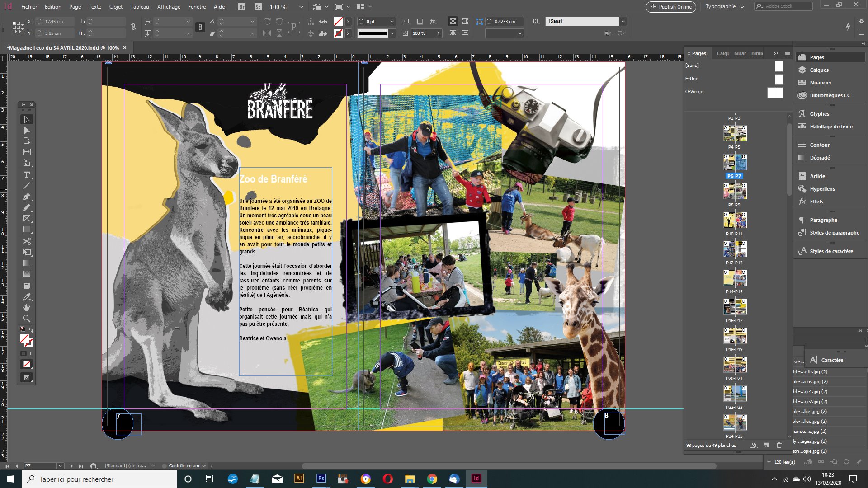This screenshot has width=868, height=488.
Task: Select the Gradient Swatch tool
Action: (27, 263)
